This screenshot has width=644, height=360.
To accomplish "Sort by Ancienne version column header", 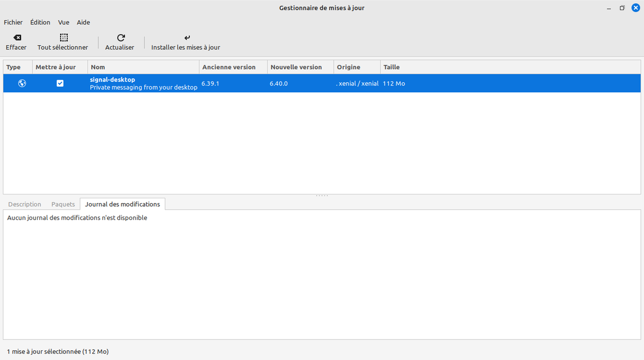I will (233, 67).
